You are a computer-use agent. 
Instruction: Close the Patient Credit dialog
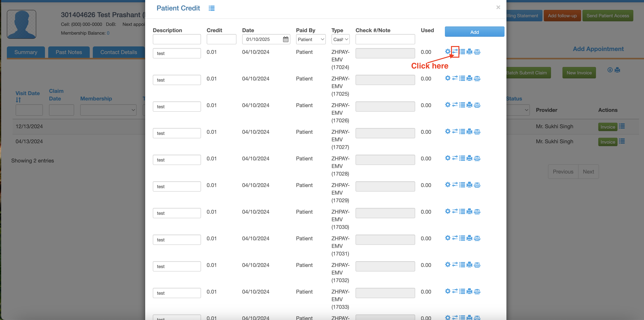[498, 7]
